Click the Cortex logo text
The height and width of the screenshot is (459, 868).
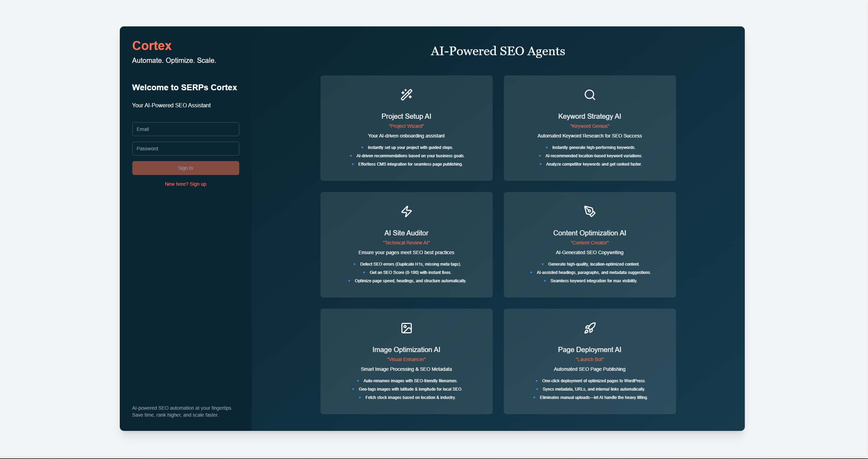(x=152, y=46)
